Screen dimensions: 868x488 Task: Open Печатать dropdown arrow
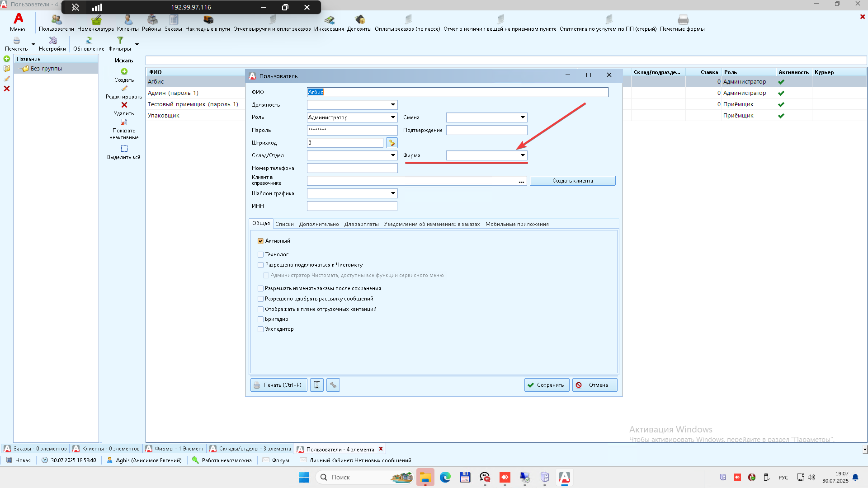tap(33, 44)
